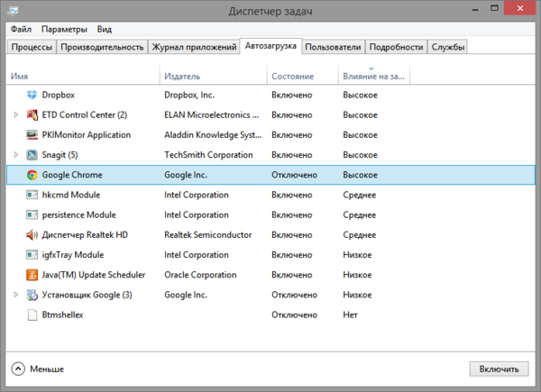Expand the Установщик Google (3) group
Viewport: 541px width, 392px height.
point(16,295)
